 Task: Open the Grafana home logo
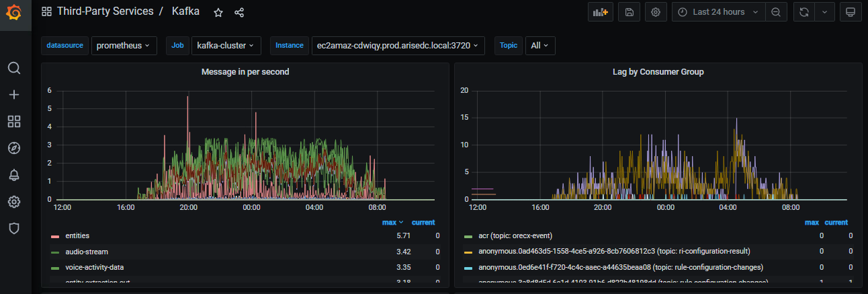tap(15, 13)
